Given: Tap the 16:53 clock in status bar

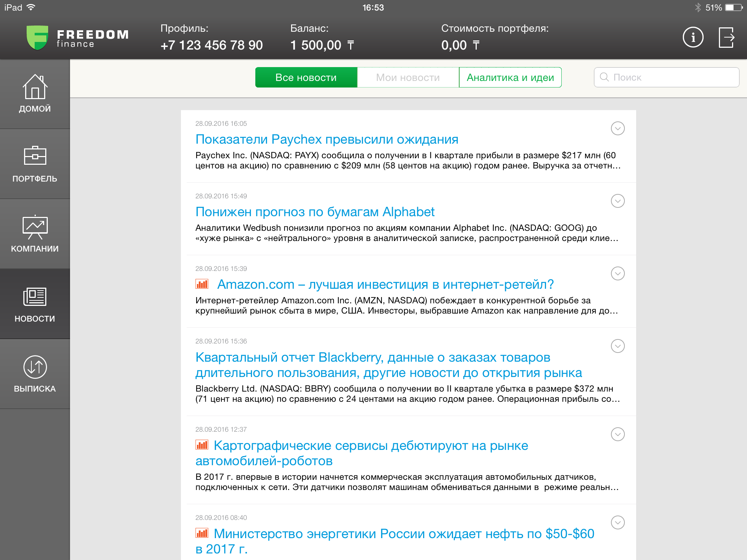Looking at the screenshot, I should point(373,7).
